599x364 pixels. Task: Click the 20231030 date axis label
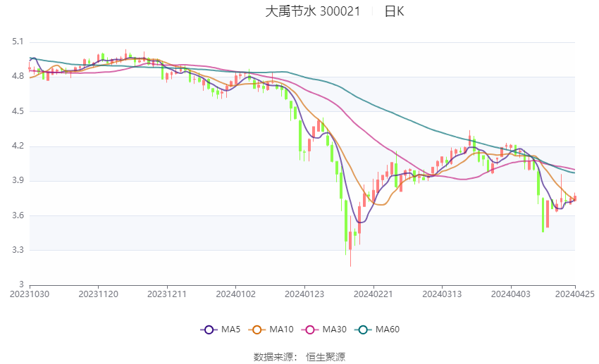pyautogui.click(x=30, y=293)
